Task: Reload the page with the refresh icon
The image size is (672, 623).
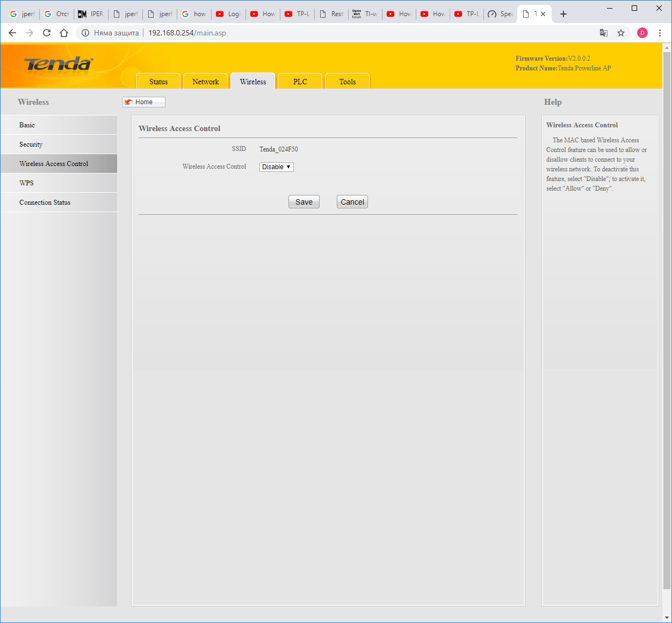Action: (47, 33)
